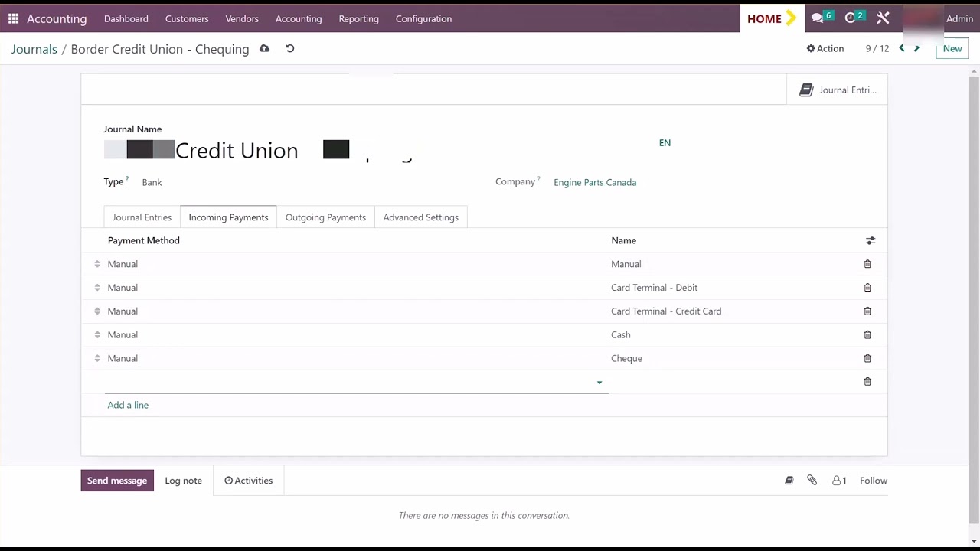Switch to the Outgoing Payments tab

coord(325,217)
